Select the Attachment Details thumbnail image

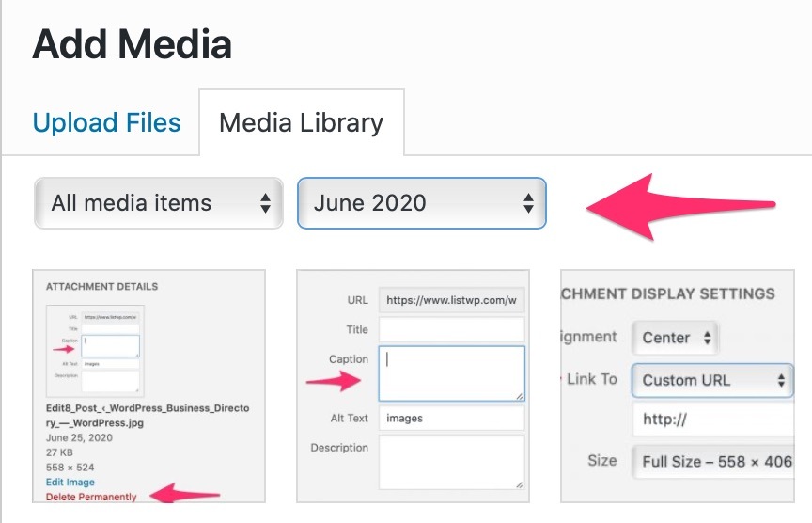coord(148,386)
